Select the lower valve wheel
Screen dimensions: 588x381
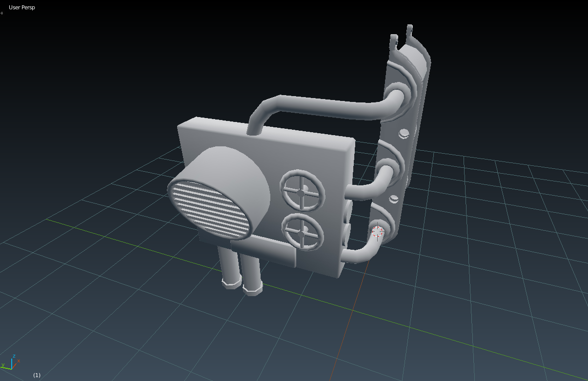coord(303,232)
